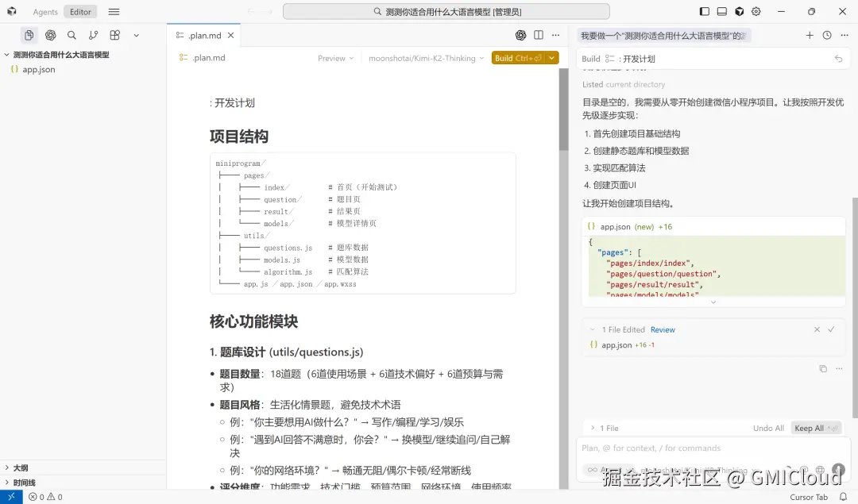Collapse the 1 File Edited section
Viewport: 858px width, 504px height.
point(592,329)
